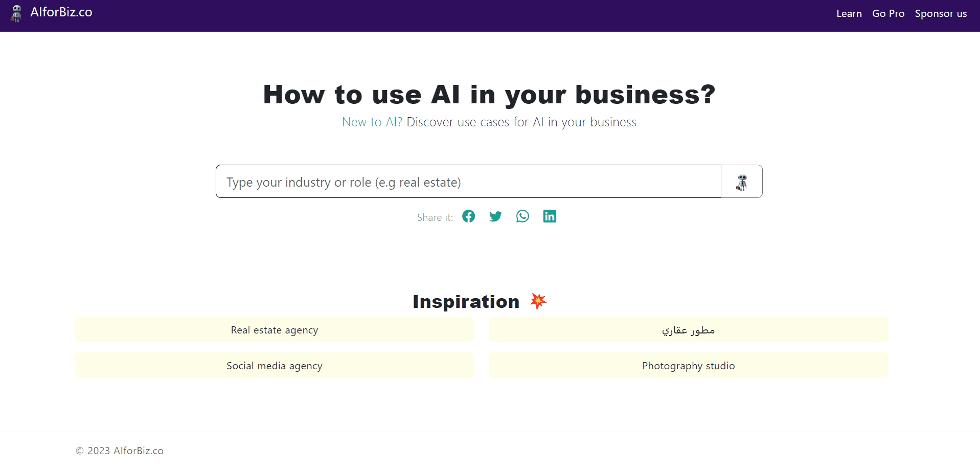Click the Twitter share icon

(495, 216)
